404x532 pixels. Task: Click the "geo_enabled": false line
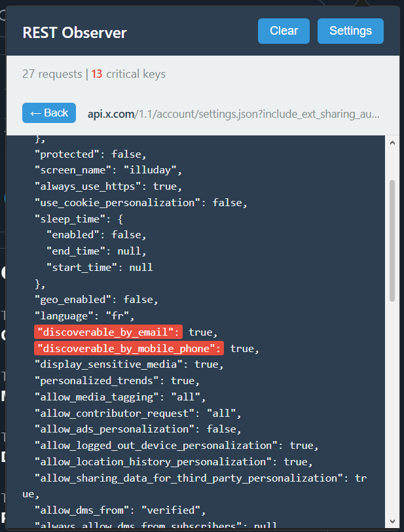coord(96,300)
